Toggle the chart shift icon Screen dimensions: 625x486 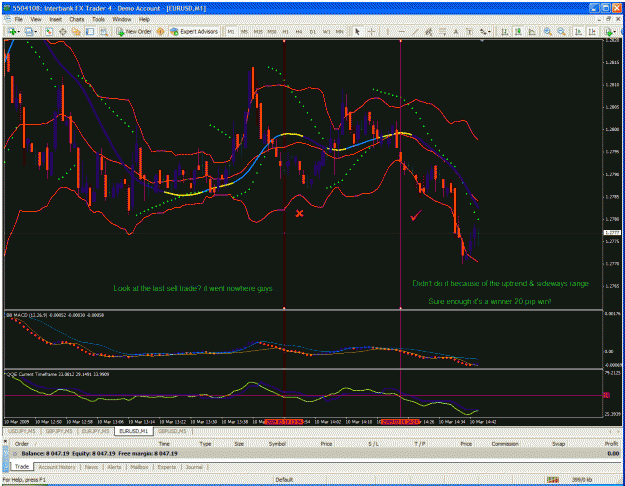click(592, 31)
